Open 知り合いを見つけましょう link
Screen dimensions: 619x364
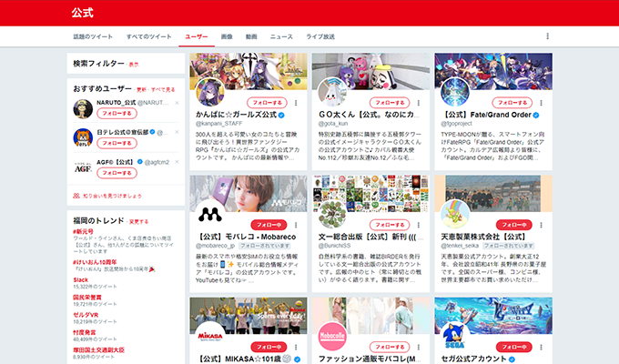pyautogui.click(x=112, y=196)
